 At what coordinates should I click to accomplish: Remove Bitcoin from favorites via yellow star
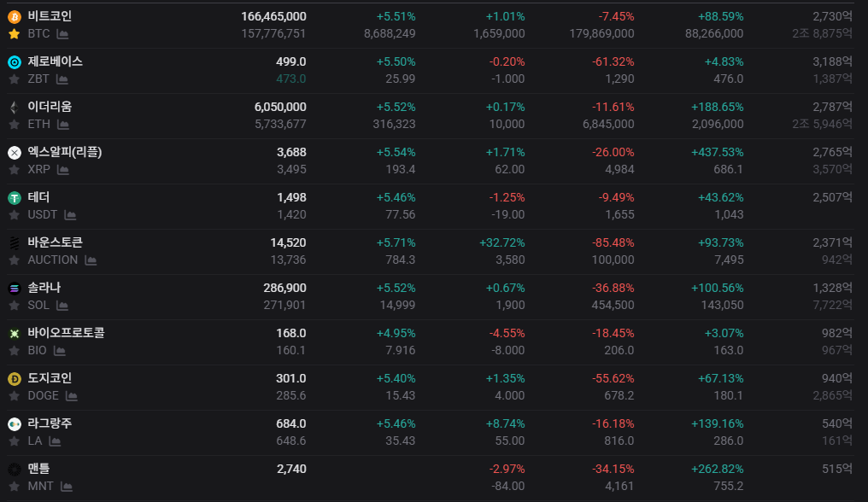point(14,34)
